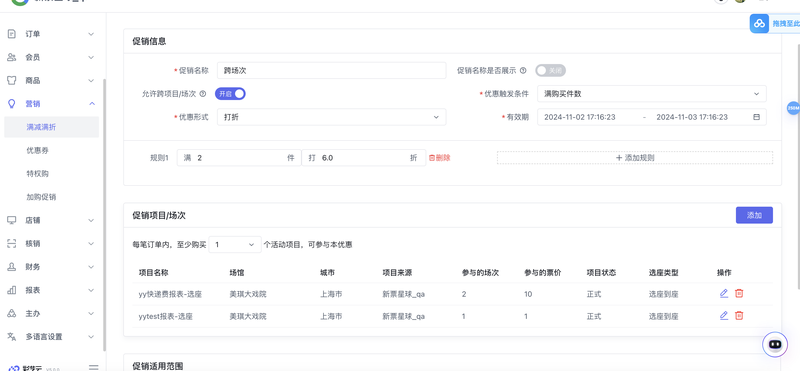Click calendar icon in 有效期 field

[x=757, y=117]
